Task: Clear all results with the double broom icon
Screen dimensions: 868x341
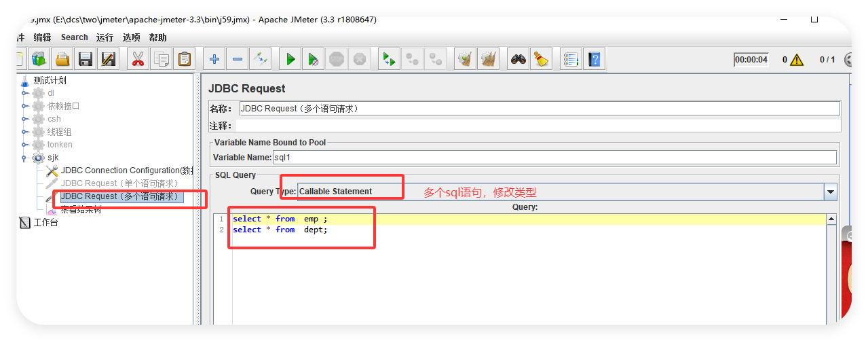Action: 488,59
